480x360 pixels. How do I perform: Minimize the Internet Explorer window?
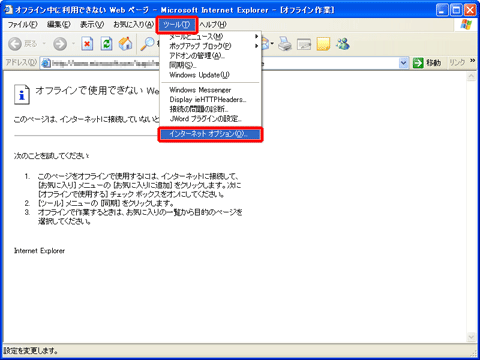tap(442, 10)
